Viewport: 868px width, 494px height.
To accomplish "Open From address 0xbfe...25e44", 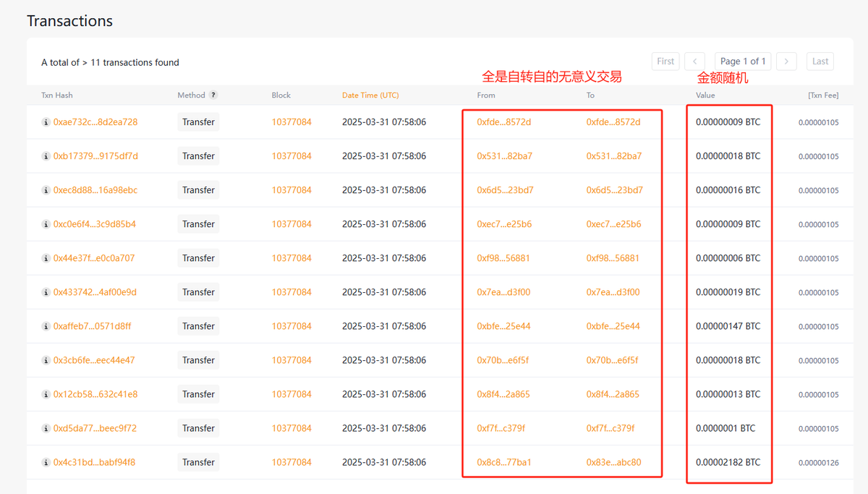I will 503,326.
